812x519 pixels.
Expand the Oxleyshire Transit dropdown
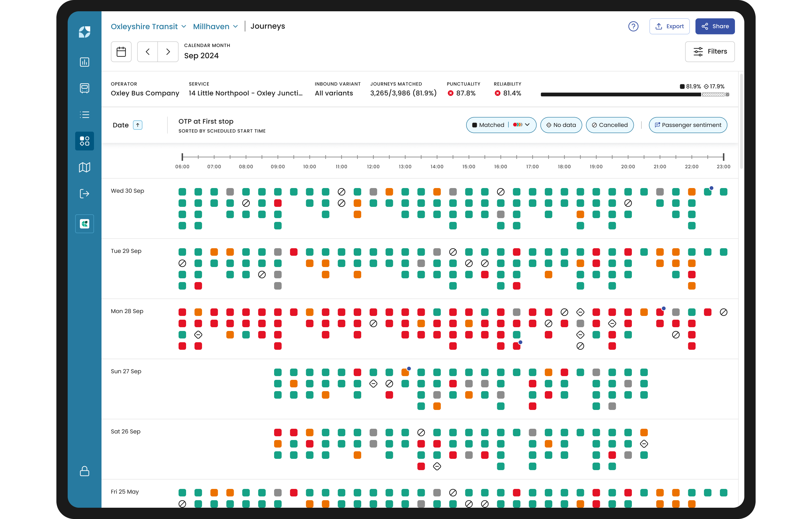click(x=148, y=26)
